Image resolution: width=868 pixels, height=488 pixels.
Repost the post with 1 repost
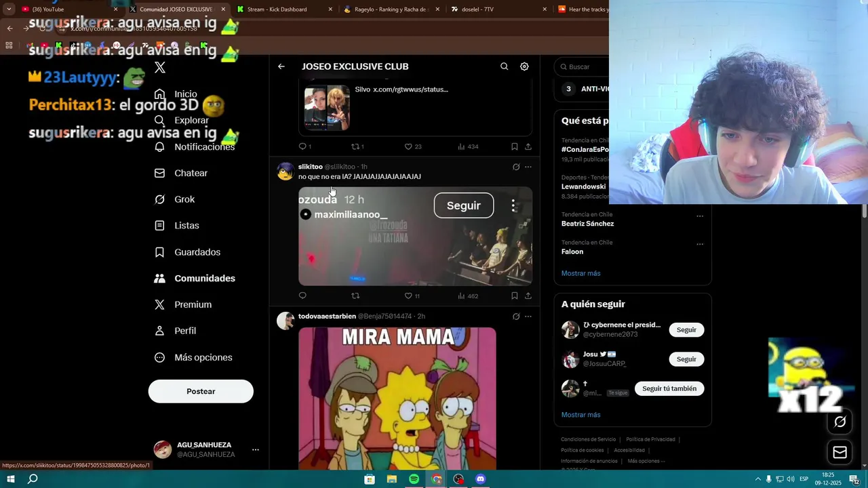pyautogui.click(x=357, y=146)
